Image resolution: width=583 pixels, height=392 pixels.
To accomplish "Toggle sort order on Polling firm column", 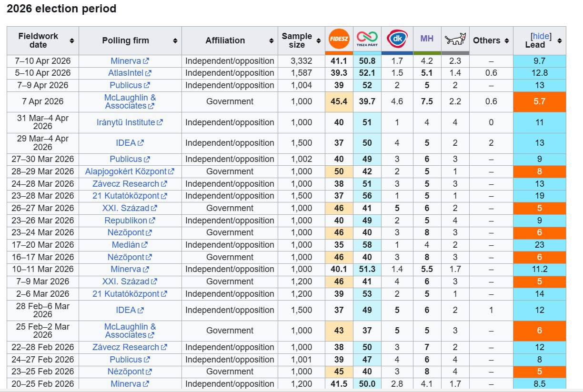I will point(175,41).
